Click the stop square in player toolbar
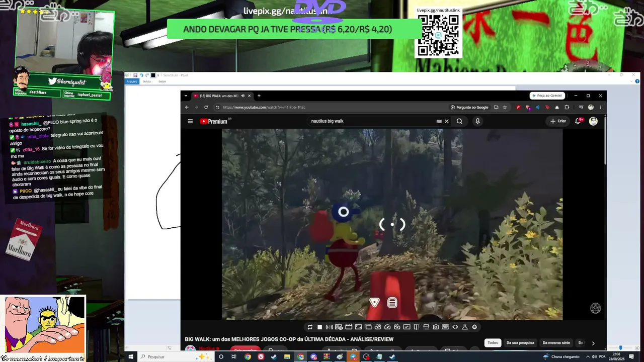The image size is (644, 362). coord(319,327)
